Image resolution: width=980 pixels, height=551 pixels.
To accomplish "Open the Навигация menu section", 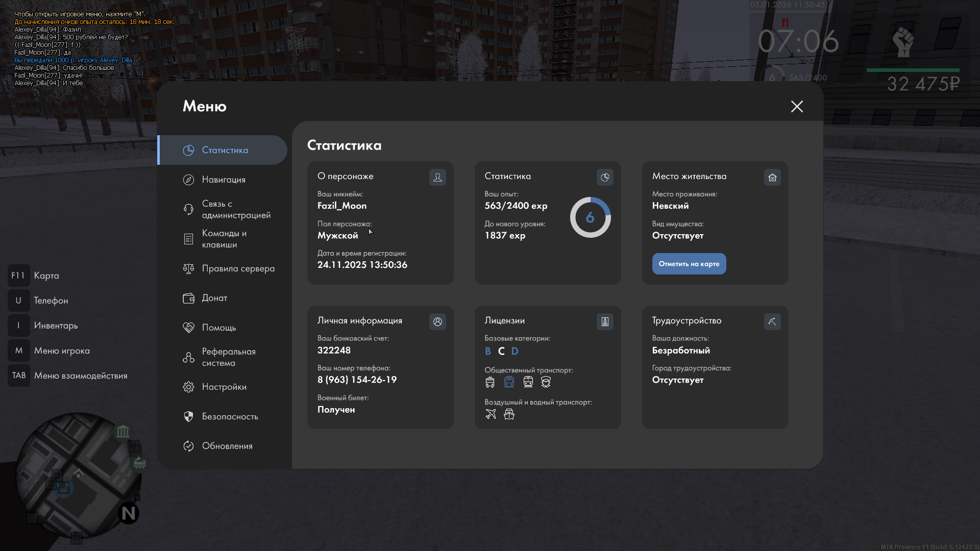I will coord(224,180).
